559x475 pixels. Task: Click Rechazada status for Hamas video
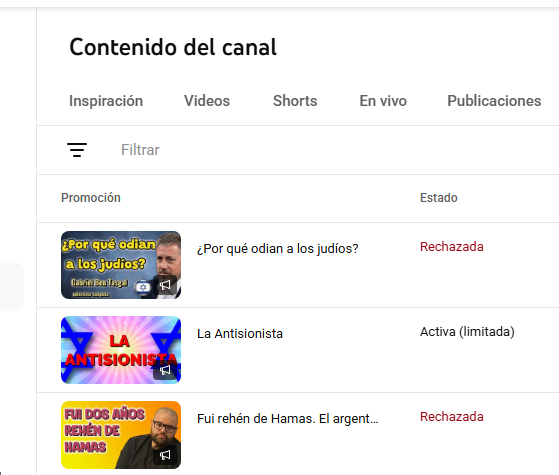point(452,417)
